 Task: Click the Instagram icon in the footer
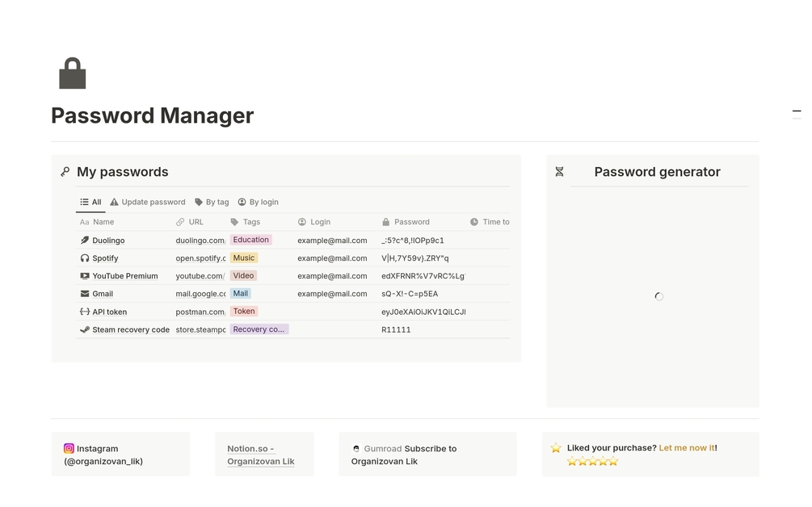(69, 448)
